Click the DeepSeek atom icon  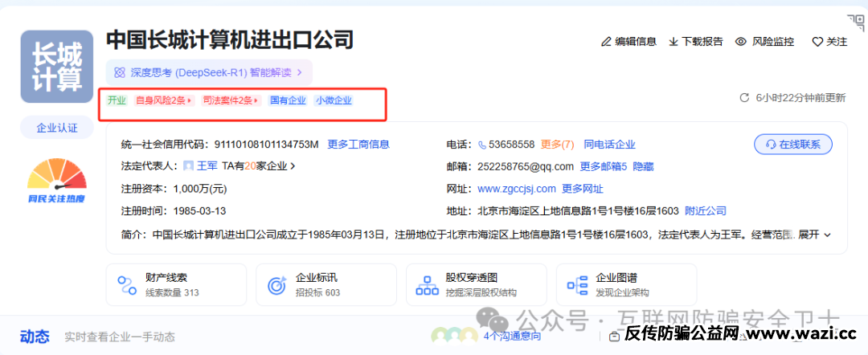119,72
